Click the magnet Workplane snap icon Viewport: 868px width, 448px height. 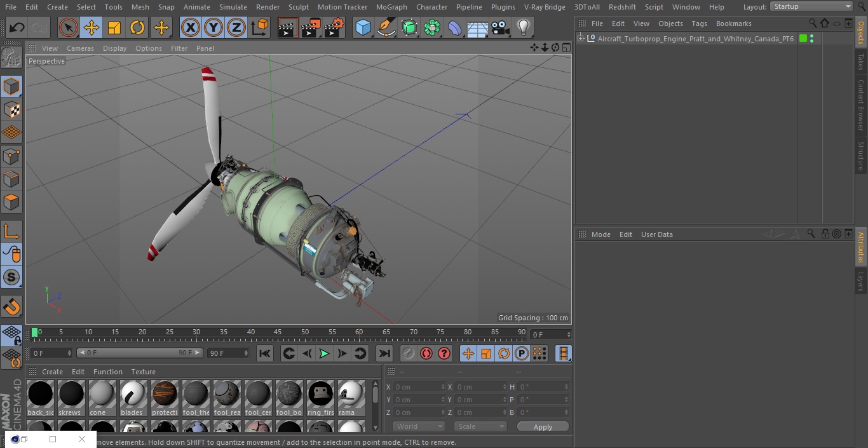(11, 307)
